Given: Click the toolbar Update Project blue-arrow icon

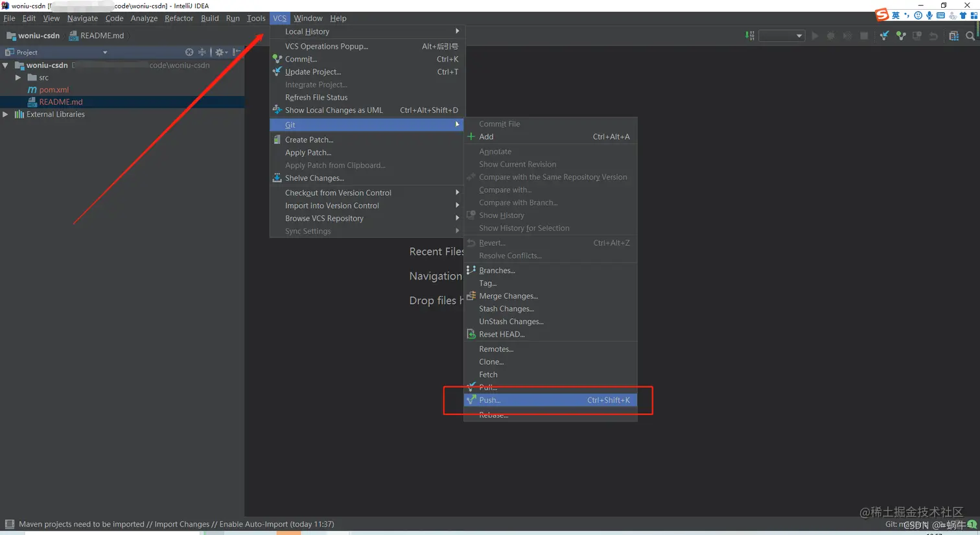Looking at the screenshot, I should (884, 36).
